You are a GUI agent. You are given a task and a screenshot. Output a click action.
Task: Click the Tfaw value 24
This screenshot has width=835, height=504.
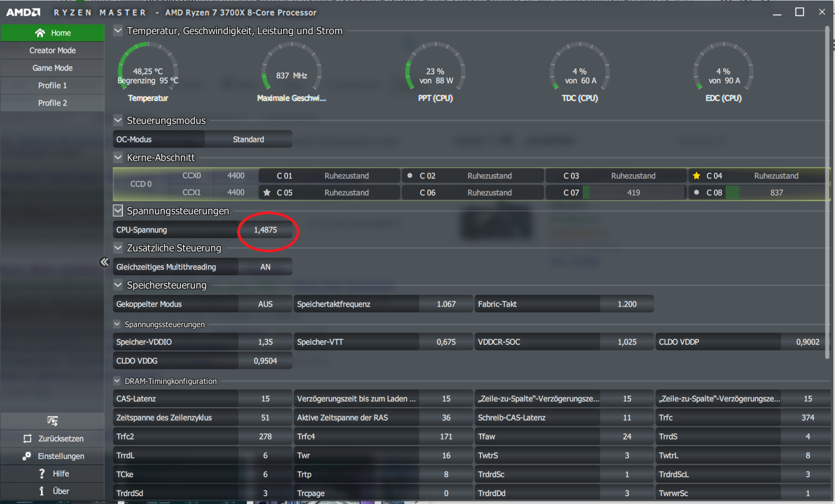pyautogui.click(x=627, y=437)
